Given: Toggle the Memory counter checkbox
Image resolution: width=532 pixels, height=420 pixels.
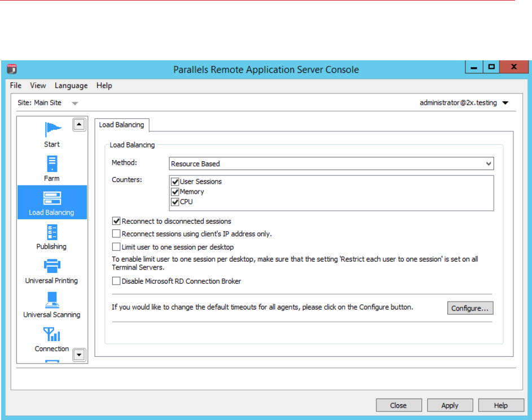Looking at the screenshot, I should tap(175, 192).
